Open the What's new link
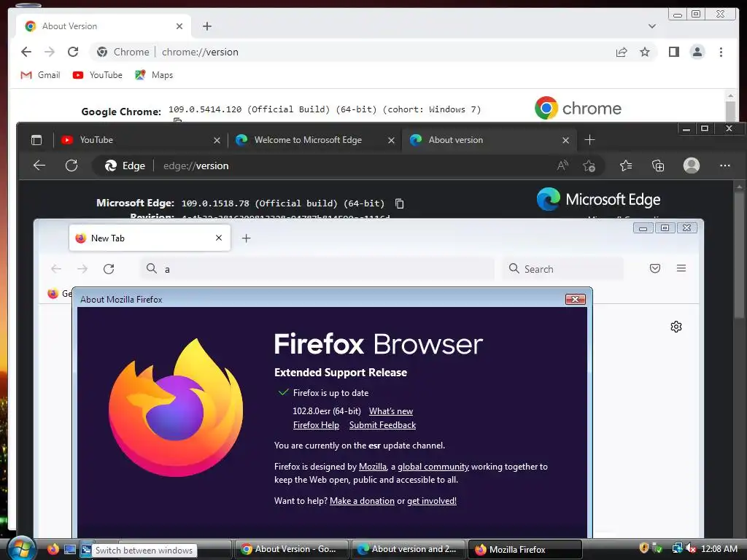The height and width of the screenshot is (560, 747). coord(391,411)
